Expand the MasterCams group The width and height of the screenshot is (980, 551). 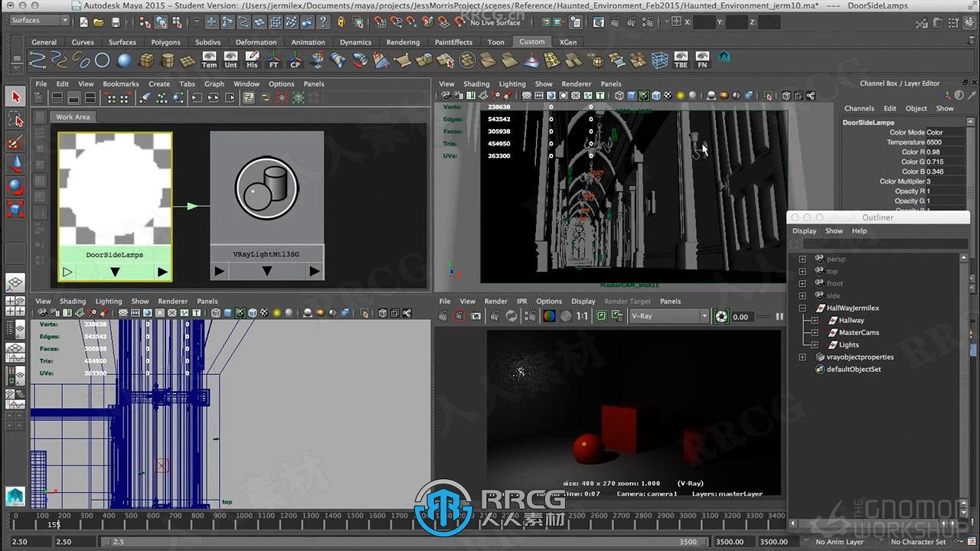[x=815, y=333]
